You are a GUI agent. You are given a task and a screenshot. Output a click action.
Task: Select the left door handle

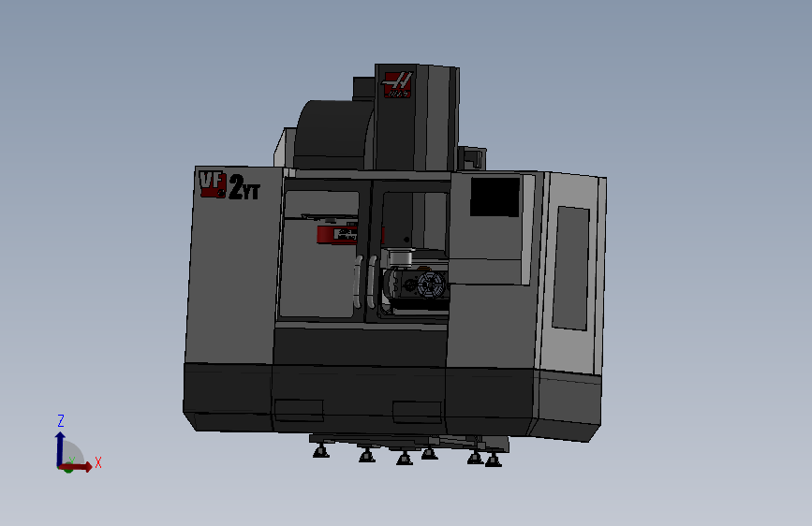(x=359, y=282)
